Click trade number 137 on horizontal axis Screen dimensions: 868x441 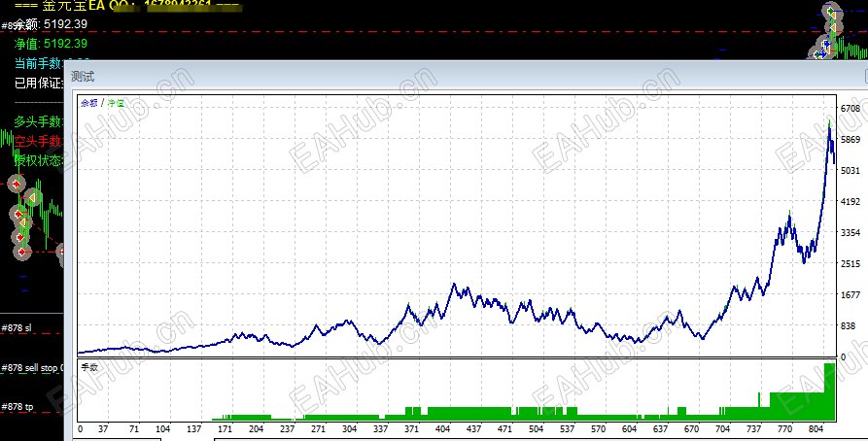(193, 428)
